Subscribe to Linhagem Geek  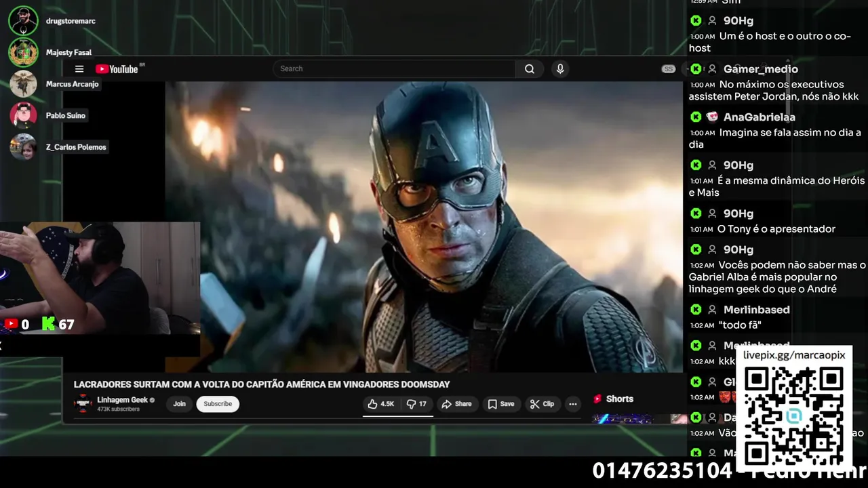pyautogui.click(x=218, y=404)
